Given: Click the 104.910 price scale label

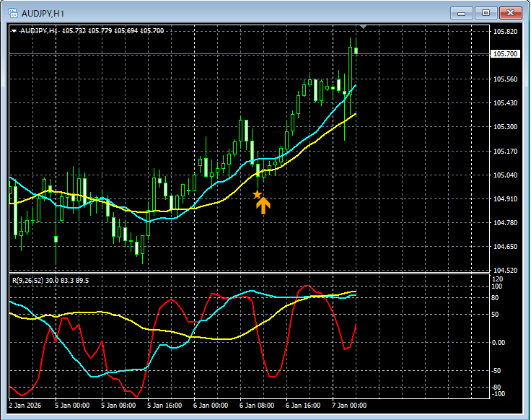Looking at the screenshot, I should [x=505, y=199].
